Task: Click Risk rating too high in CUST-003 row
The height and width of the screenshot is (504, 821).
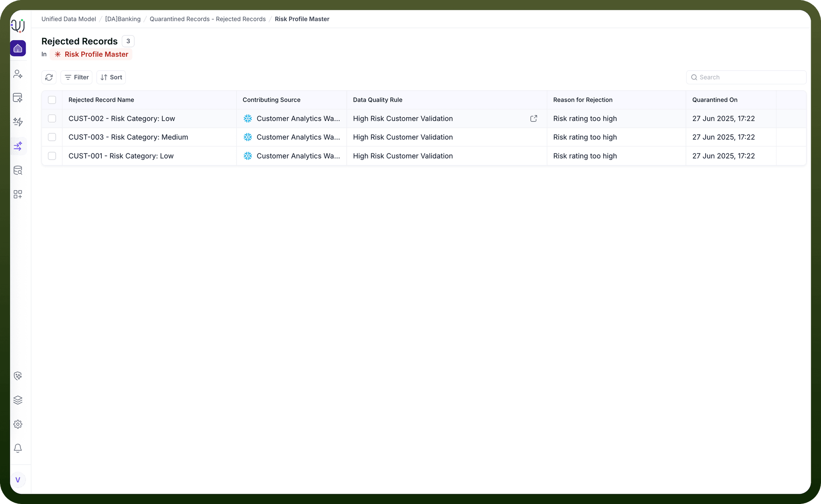Action: coord(585,137)
